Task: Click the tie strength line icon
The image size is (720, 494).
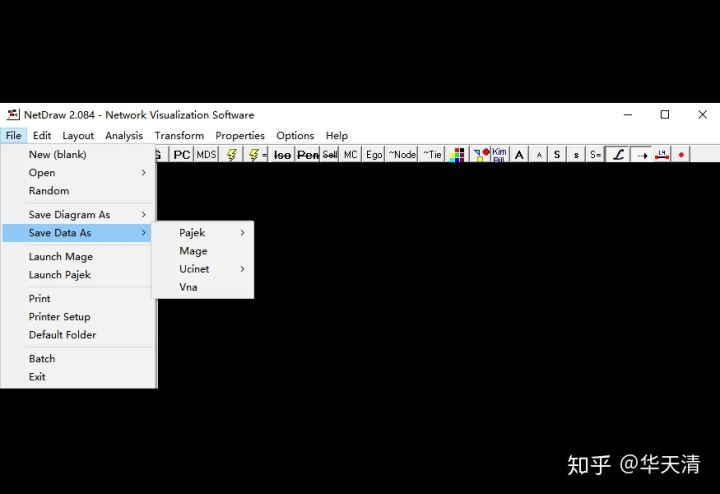Action: pyautogui.click(x=662, y=155)
